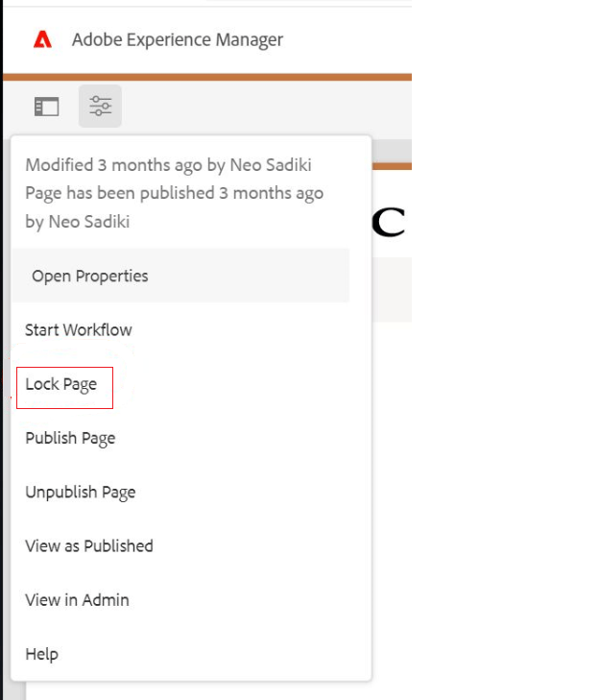Image resolution: width=599 pixels, height=700 pixels.
Task: Choose Unpublish Page option
Action: (x=81, y=493)
